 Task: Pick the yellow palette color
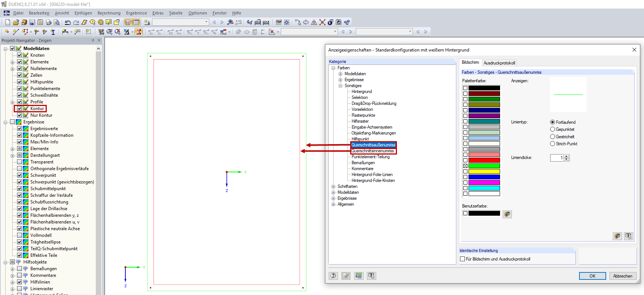coord(484,171)
